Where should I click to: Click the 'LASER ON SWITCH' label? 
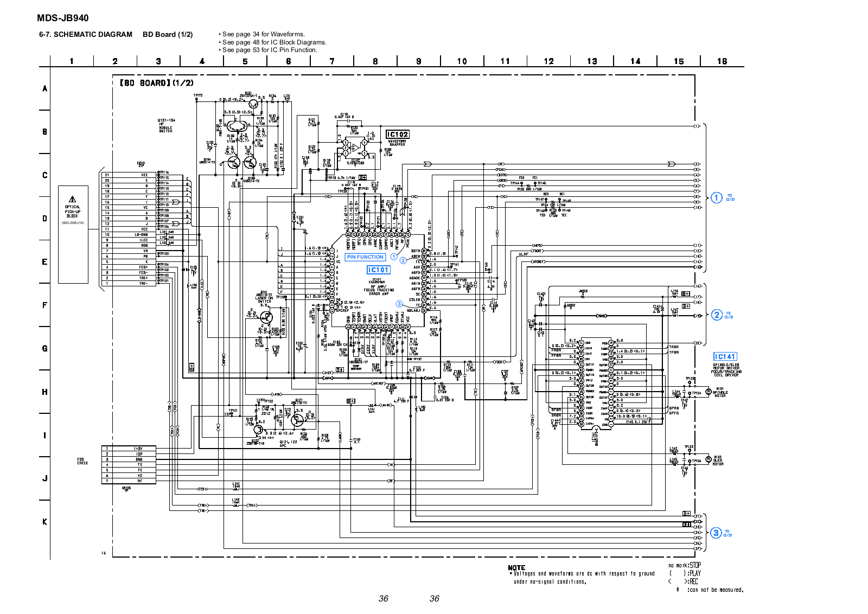(264, 299)
